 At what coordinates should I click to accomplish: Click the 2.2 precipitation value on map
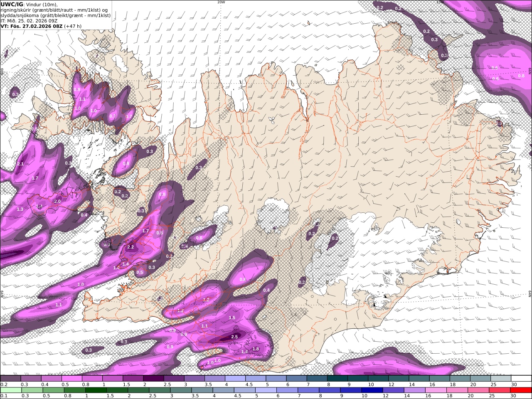[x=131, y=247]
